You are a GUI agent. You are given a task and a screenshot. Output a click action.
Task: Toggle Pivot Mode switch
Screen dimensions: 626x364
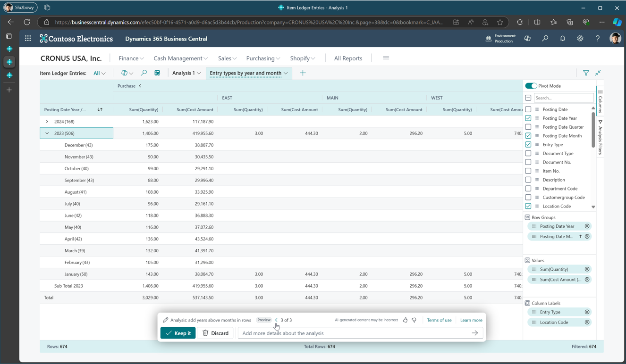click(x=531, y=86)
